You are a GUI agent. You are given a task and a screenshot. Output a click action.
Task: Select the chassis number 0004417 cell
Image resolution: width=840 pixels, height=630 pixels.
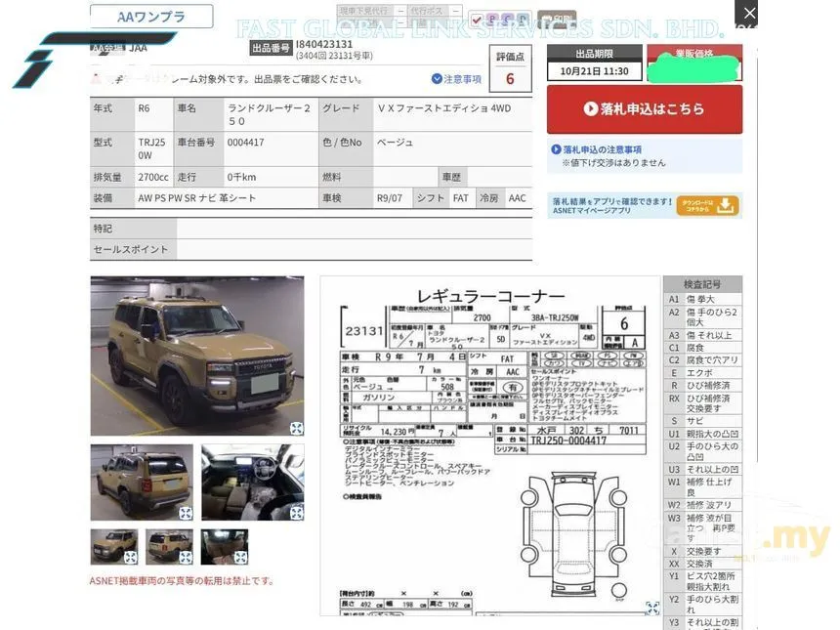coord(272,148)
